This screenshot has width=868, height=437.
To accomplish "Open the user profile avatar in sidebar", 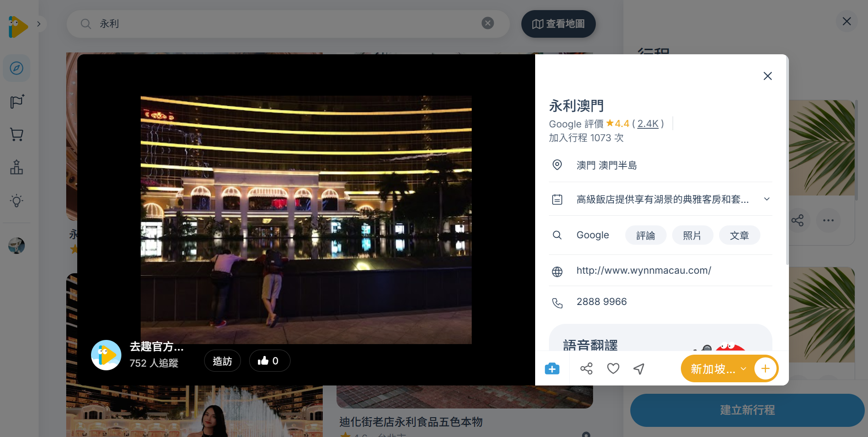I will pyautogui.click(x=17, y=246).
